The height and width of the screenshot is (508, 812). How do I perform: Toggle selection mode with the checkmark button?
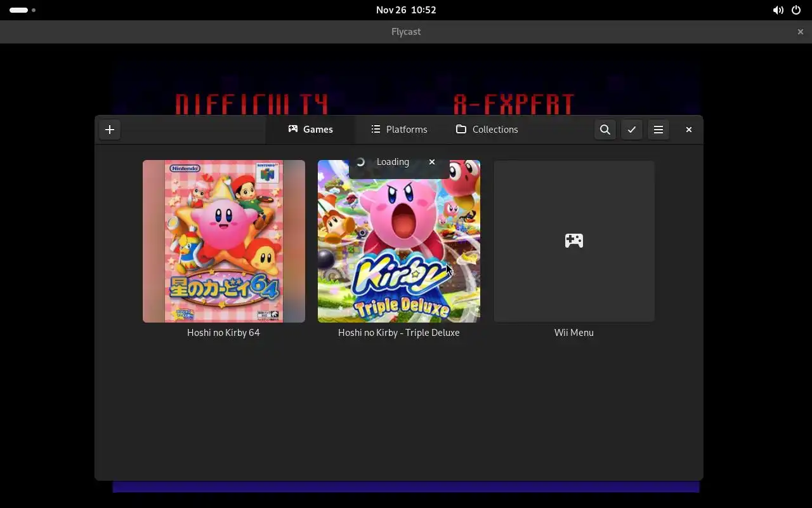point(632,130)
